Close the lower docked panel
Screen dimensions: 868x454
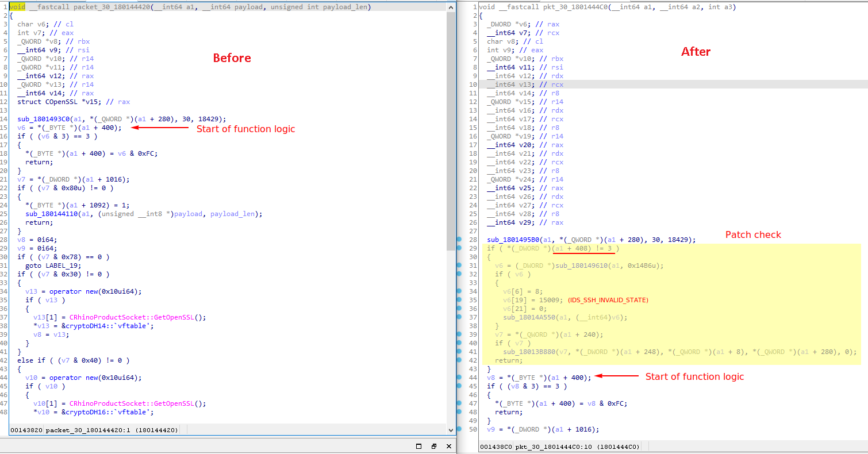click(x=450, y=446)
